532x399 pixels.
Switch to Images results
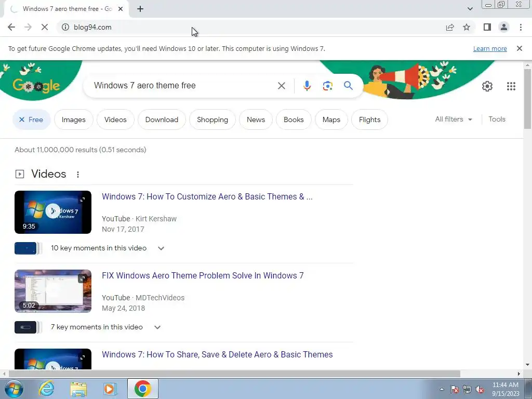(x=74, y=120)
